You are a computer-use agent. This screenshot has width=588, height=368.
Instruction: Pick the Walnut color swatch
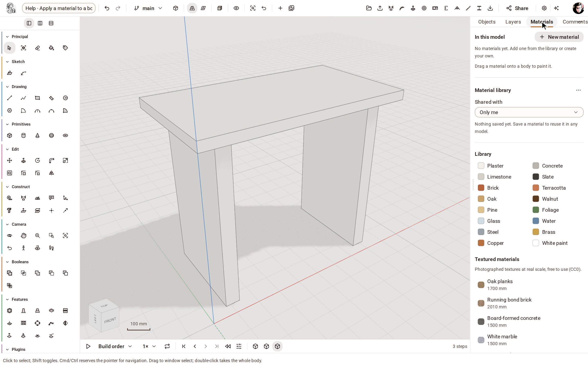click(536, 199)
